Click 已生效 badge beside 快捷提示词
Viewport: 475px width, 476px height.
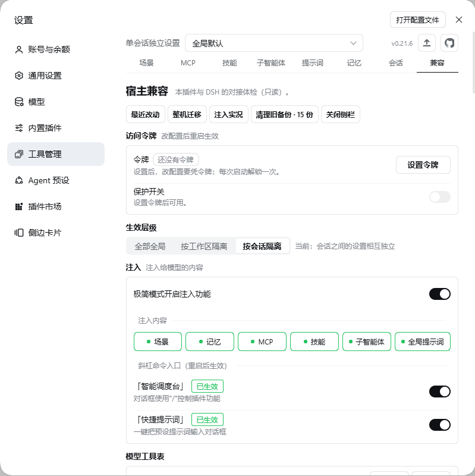(207, 419)
